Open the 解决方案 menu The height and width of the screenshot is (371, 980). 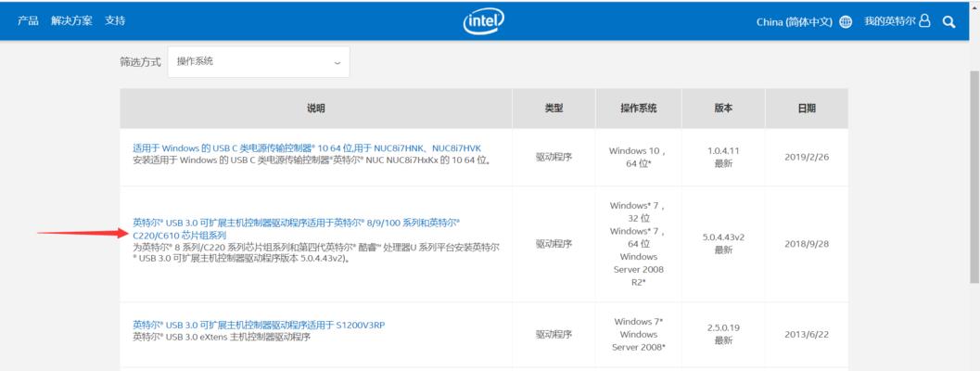pyautogui.click(x=72, y=20)
